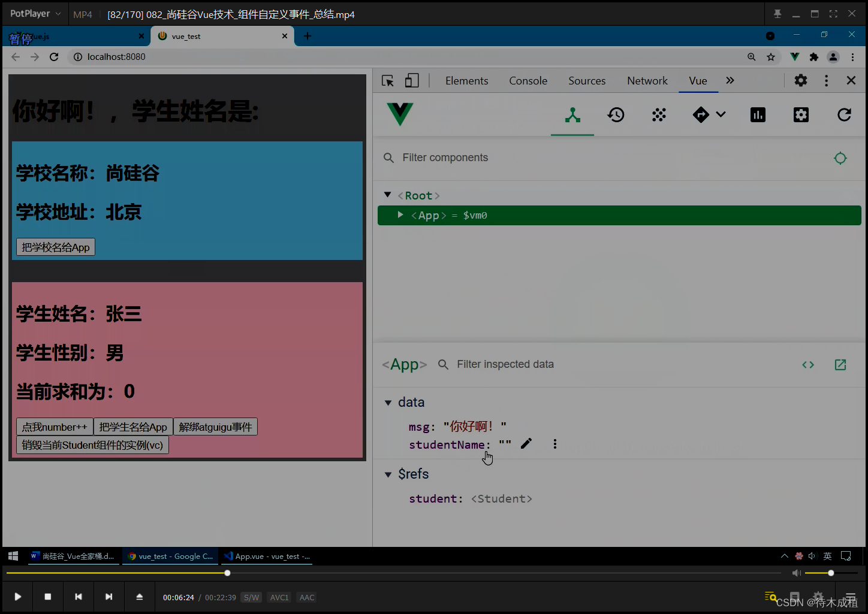Open the Vue components tree tab icon
The height and width of the screenshot is (614, 868).
point(572,115)
